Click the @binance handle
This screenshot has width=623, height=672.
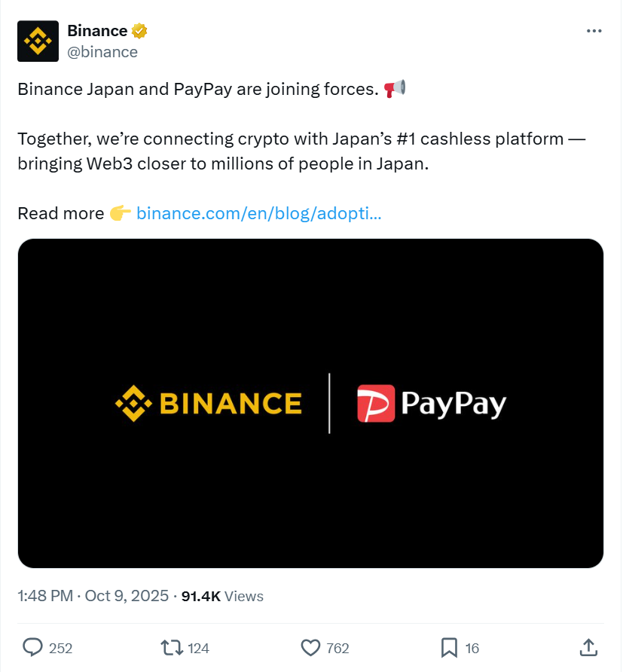102,52
